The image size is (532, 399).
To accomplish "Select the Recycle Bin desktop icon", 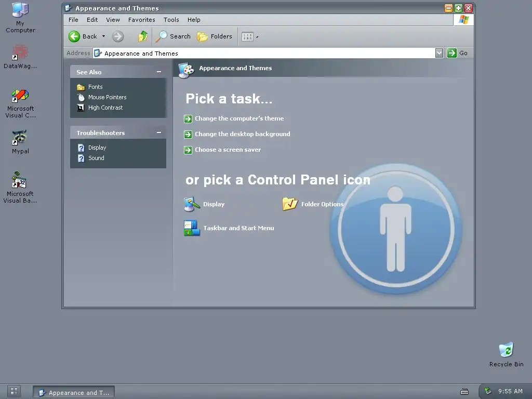I will click(x=506, y=354).
